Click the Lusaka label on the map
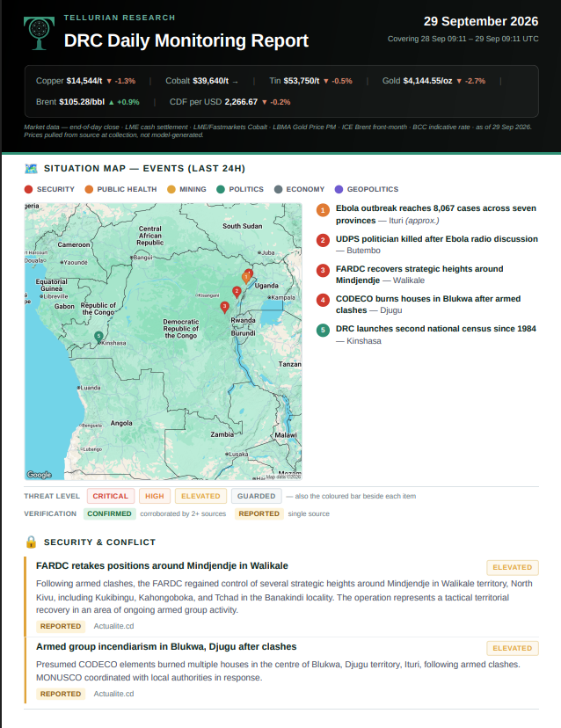This screenshot has height=728, width=561. 237,454
